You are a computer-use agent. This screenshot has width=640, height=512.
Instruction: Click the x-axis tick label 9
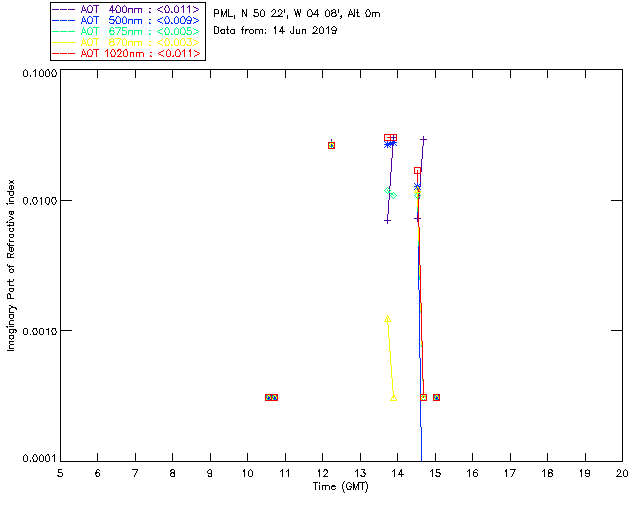210,473
